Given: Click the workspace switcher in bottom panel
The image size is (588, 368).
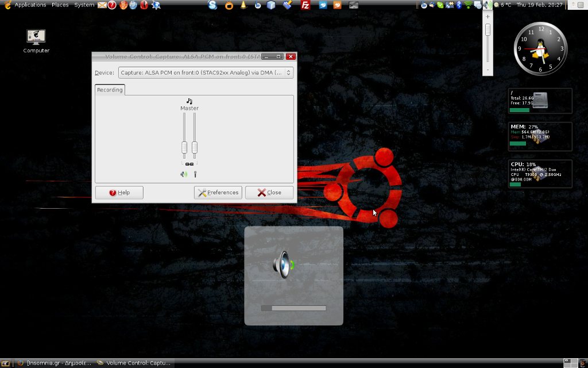Looking at the screenshot, I should [x=571, y=363].
